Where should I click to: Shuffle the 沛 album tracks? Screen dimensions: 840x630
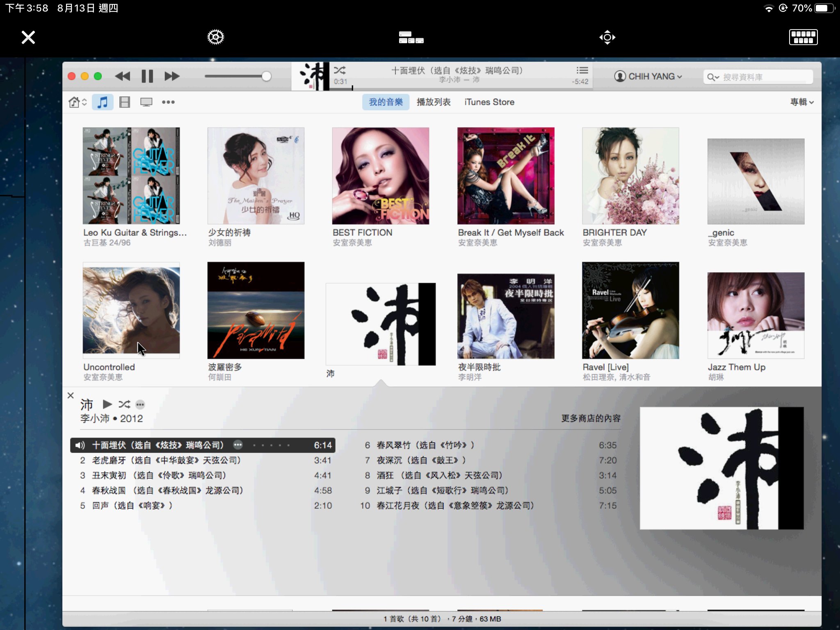pos(124,404)
